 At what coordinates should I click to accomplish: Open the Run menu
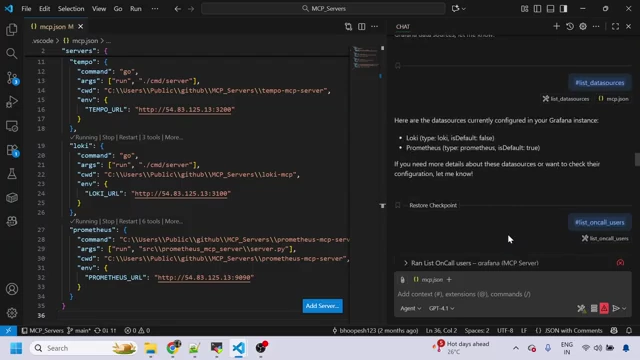[x=136, y=9]
